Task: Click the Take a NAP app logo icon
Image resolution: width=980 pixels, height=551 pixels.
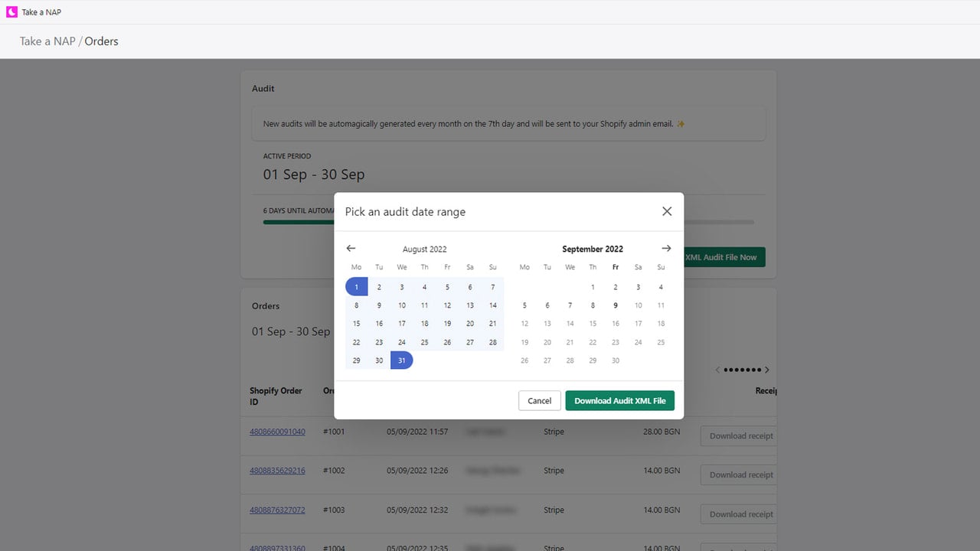Action: pyautogui.click(x=11, y=12)
